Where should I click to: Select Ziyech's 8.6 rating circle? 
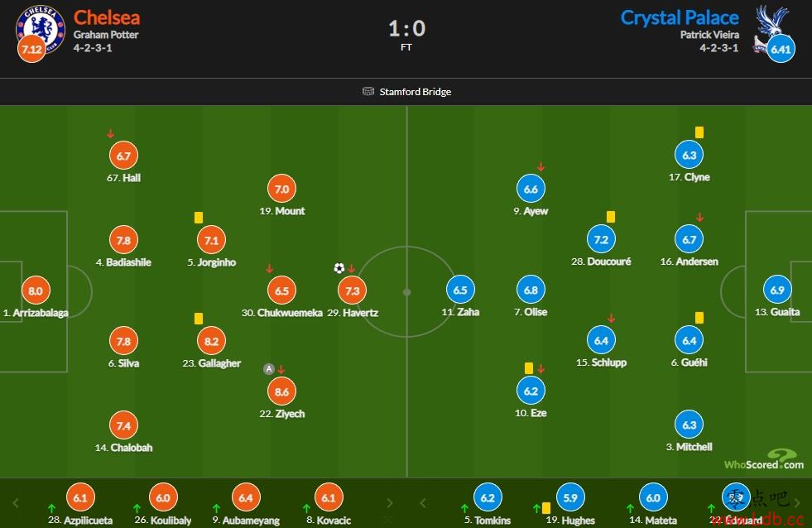(281, 391)
